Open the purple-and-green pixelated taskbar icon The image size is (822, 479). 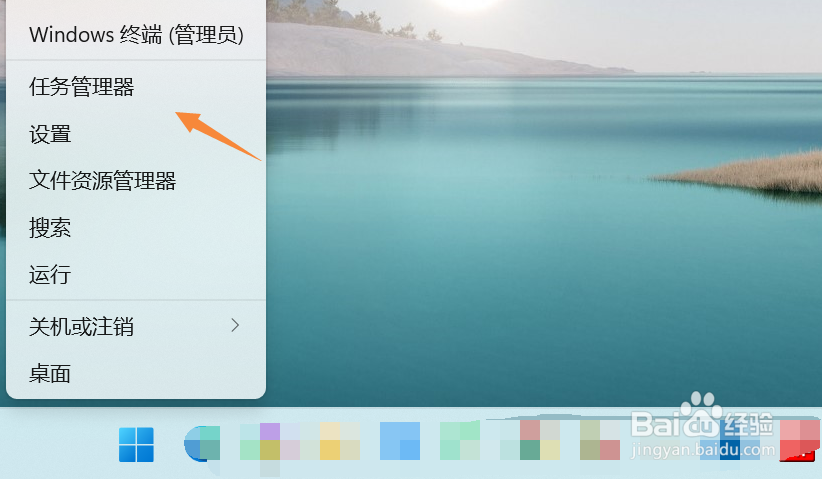(x=271, y=441)
